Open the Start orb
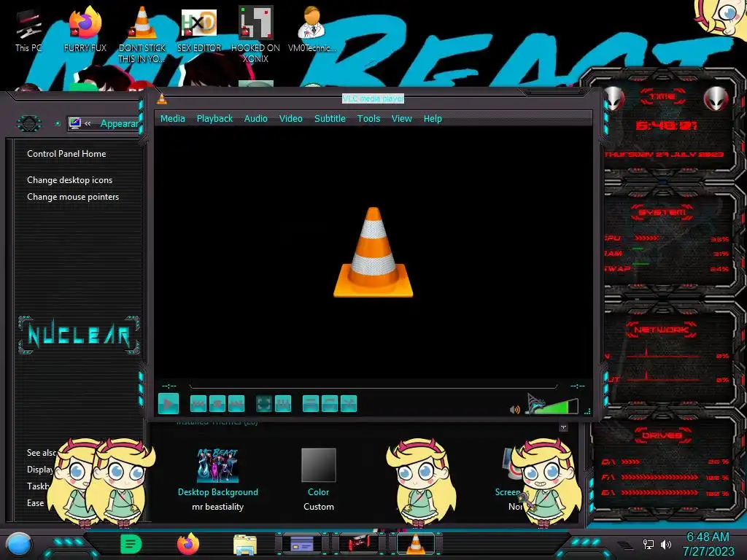This screenshot has height=560, width=747. [x=18, y=544]
